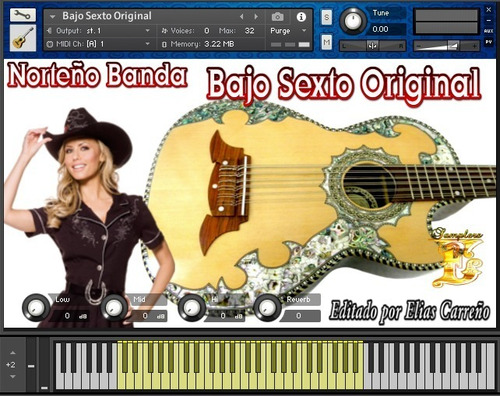Click the Low EQ knob
The width and height of the screenshot is (500, 396).
point(36,308)
